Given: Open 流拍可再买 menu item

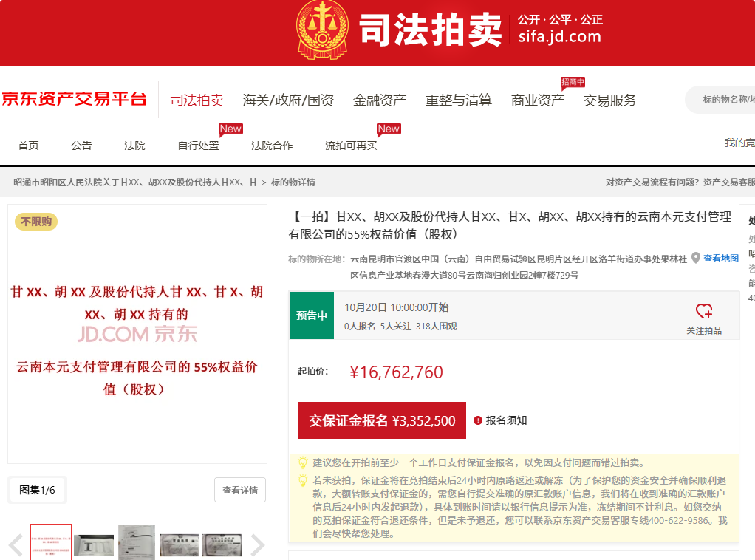Looking at the screenshot, I should tap(351, 146).
